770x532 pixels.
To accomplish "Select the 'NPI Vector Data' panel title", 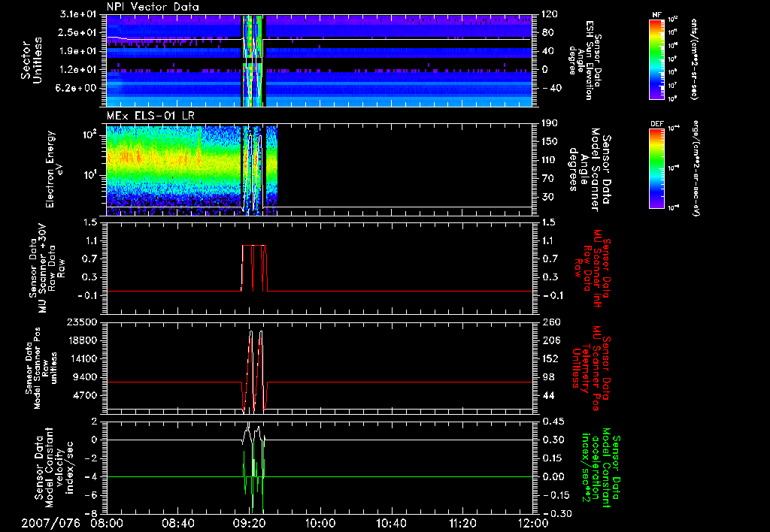I will tap(153, 7).
